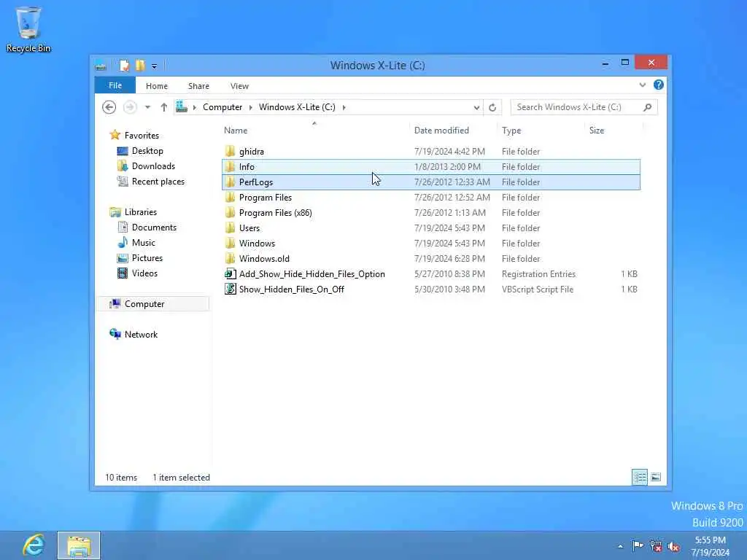The image size is (747, 560).
Task: Open the File ribbon tab
Action: click(115, 85)
